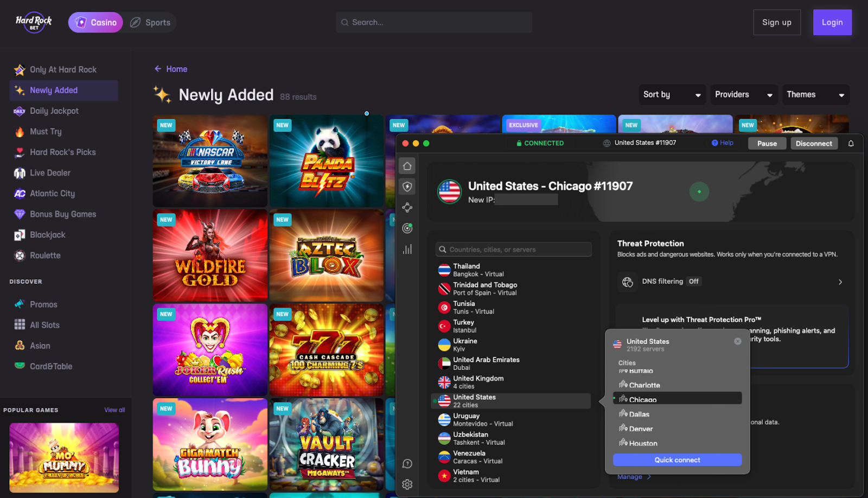Close the United States cities popup
Screen dimensions: 868x498
click(x=738, y=341)
